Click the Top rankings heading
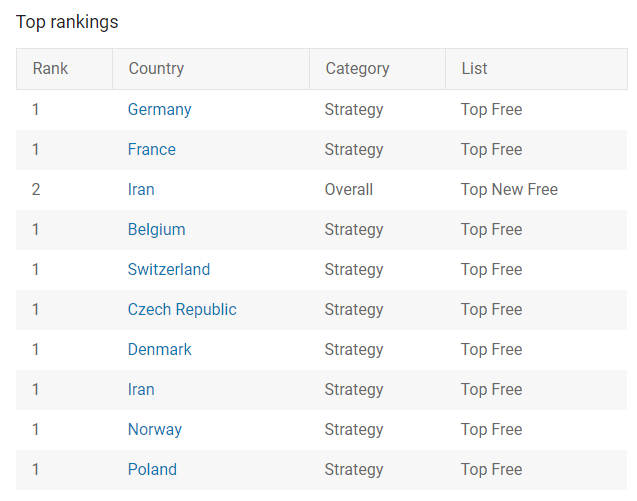The width and height of the screenshot is (637, 501). (67, 22)
